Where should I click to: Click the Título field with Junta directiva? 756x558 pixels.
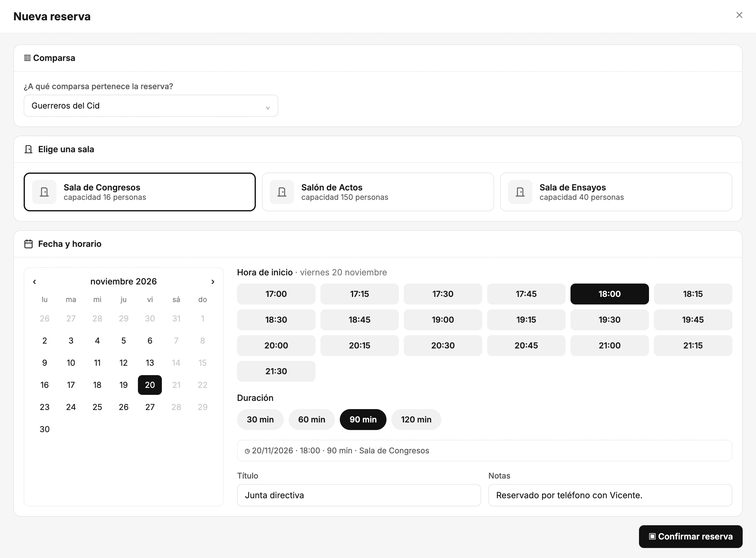[359, 495]
